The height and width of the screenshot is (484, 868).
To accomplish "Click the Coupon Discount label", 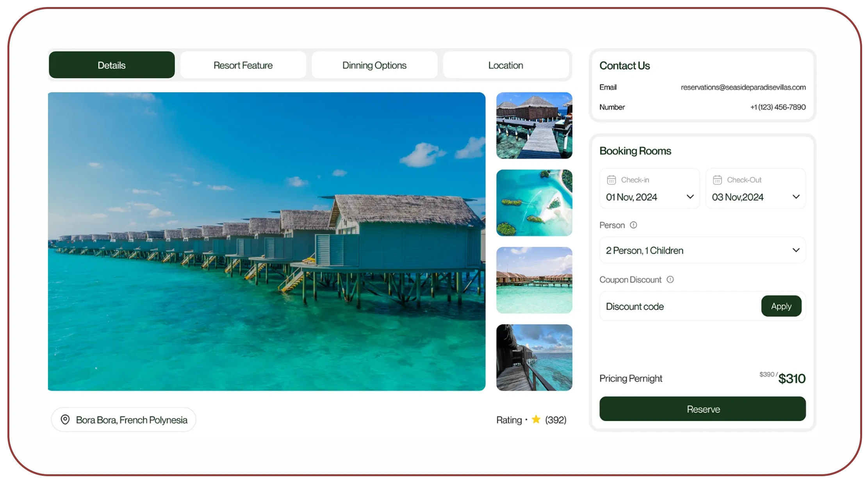I will point(630,280).
